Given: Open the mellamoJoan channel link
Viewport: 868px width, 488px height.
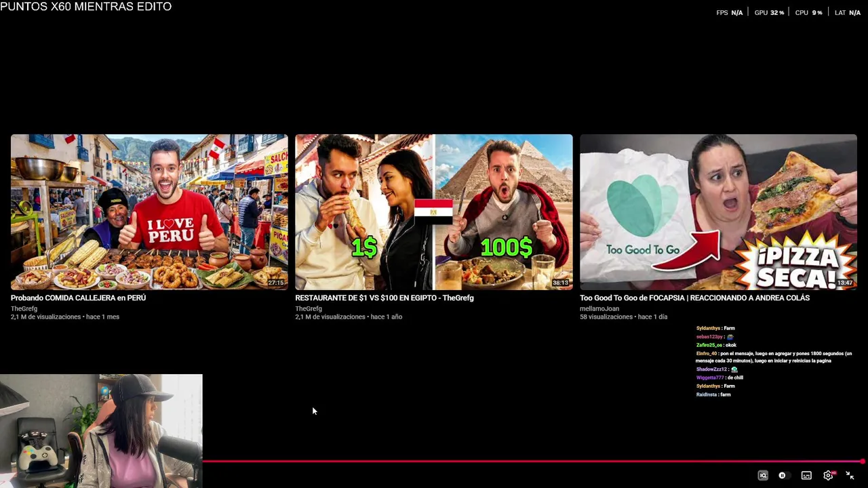Looking at the screenshot, I should point(599,308).
